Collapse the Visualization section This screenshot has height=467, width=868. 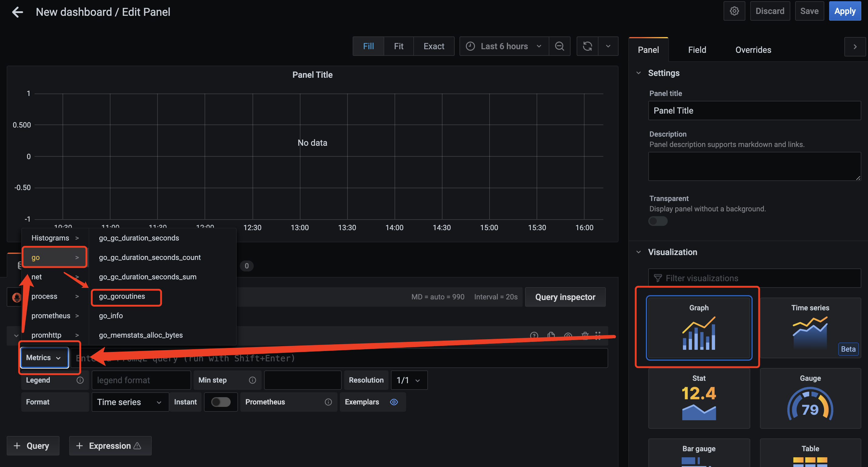pyautogui.click(x=638, y=252)
